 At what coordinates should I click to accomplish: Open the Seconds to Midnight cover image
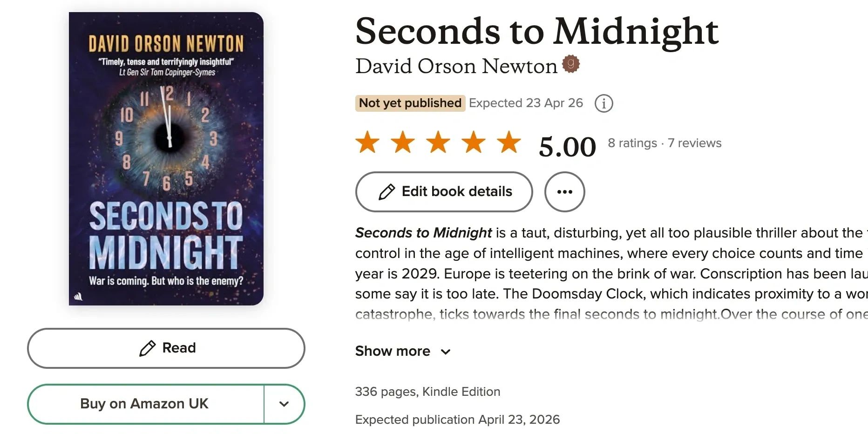(x=166, y=159)
